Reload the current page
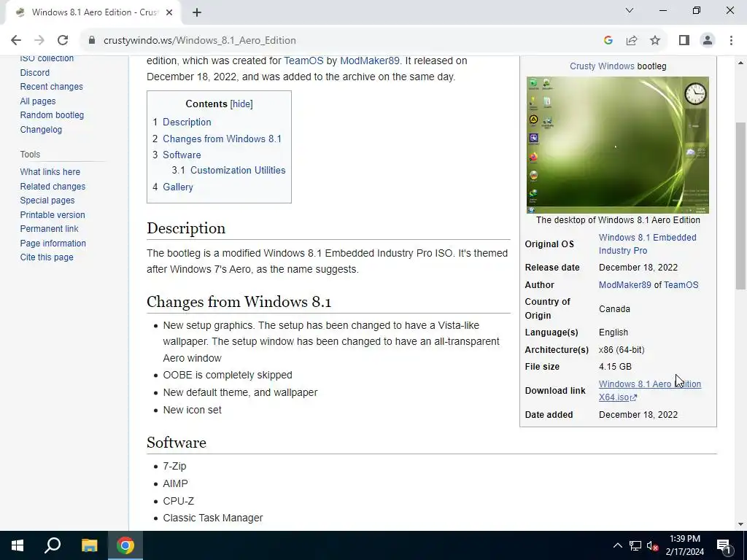 (63, 41)
